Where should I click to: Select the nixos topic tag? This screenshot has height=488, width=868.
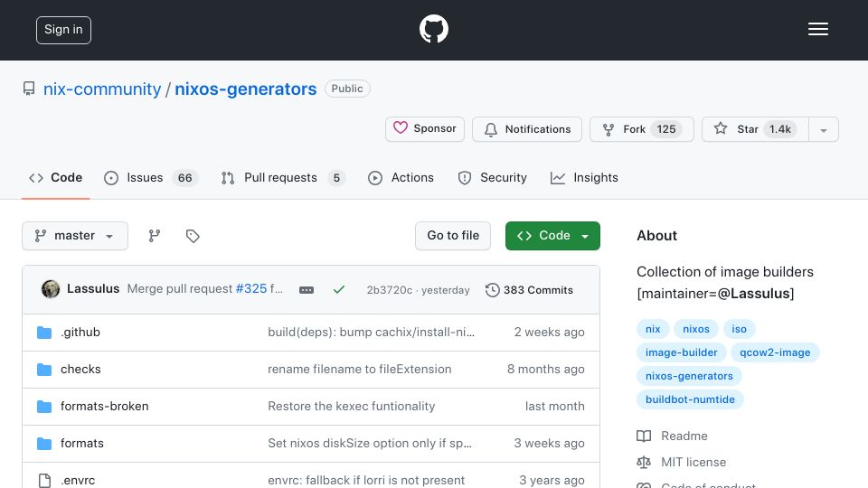(x=696, y=329)
